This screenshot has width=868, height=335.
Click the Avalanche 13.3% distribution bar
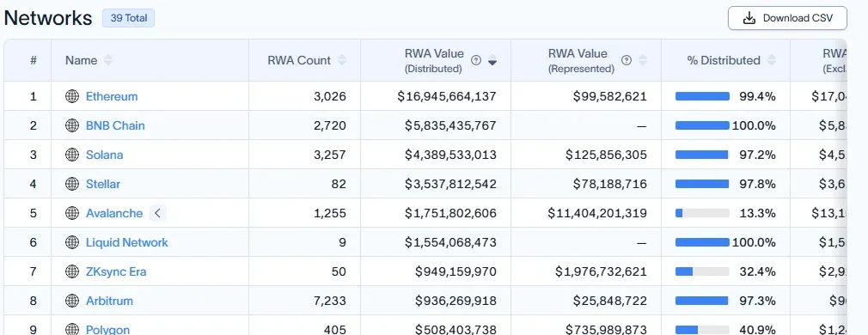[x=702, y=213]
